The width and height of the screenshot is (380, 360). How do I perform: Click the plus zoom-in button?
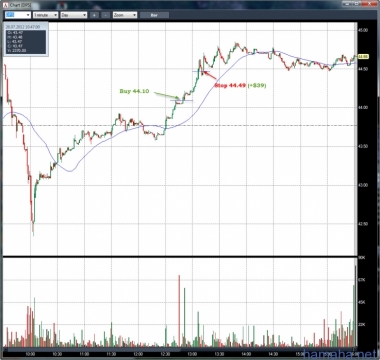pyautogui.click(x=94, y=15)
